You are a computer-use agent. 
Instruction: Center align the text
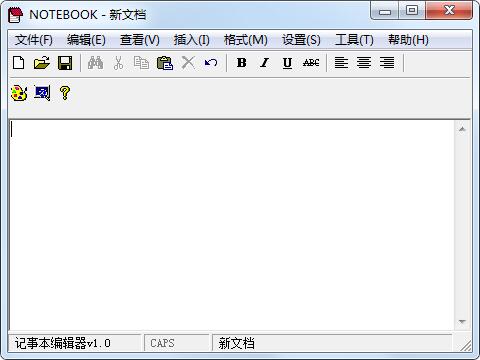click(x=364, y=63)
